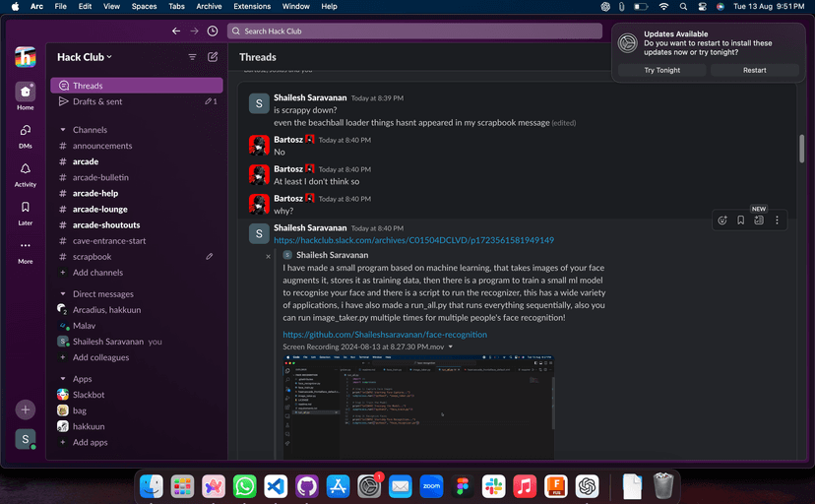Open more actions on hovered message
This screenshot has width=815, height=504.
coord(777,220)
